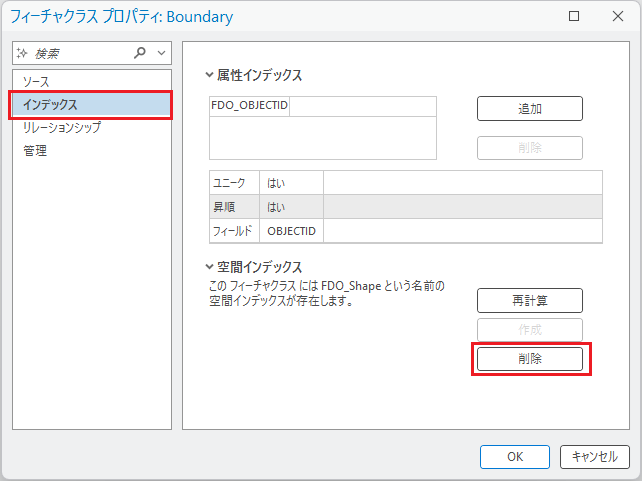
Task: Go to the 管理 page
Action: (x=35, y=151)
